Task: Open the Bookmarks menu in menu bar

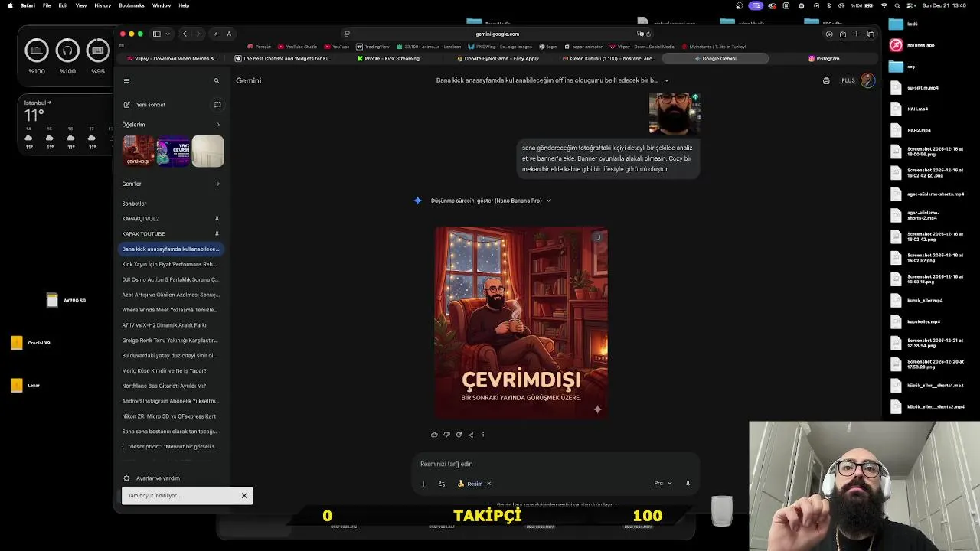Action: click(132, 5)
